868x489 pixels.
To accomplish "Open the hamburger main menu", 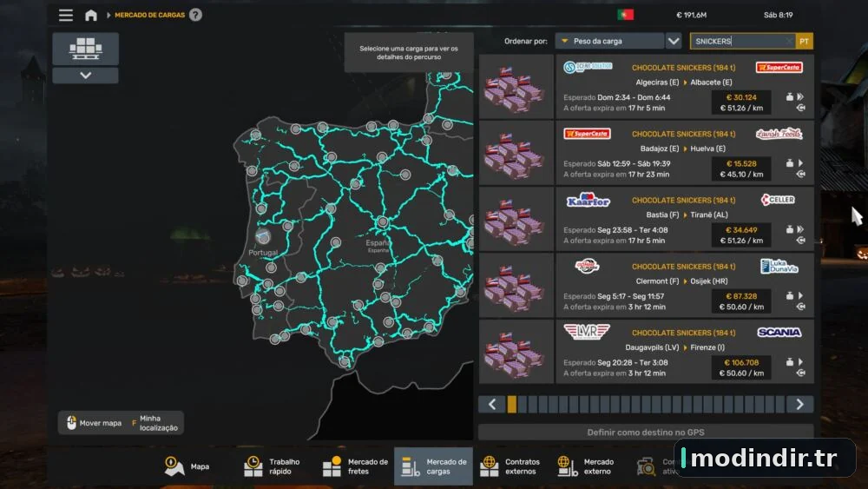I will tap(66, 15).
